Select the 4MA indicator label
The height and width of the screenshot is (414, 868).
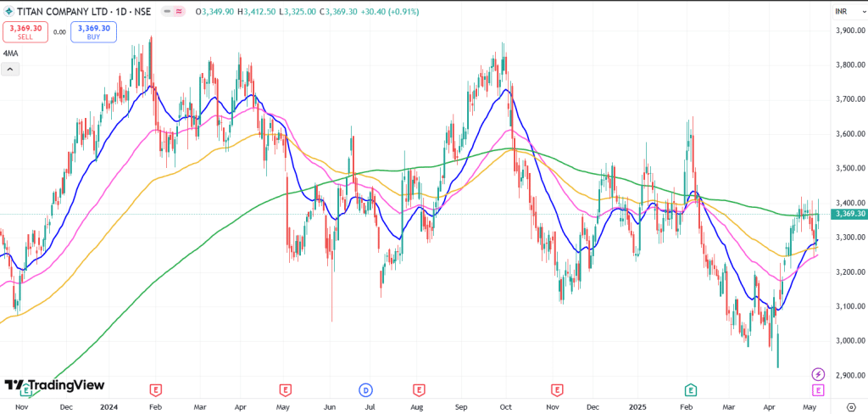tap(9, 53)
